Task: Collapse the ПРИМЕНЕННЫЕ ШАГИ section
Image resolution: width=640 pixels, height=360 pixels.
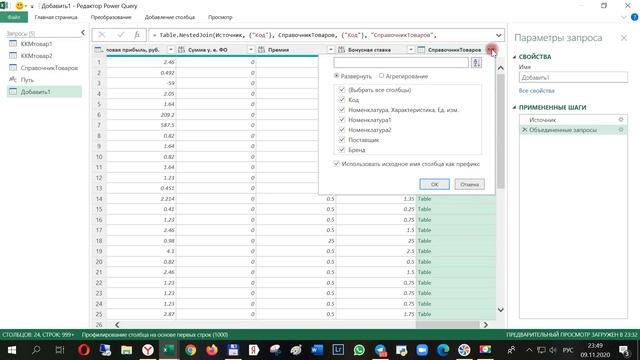Action: tap(514, 107)
